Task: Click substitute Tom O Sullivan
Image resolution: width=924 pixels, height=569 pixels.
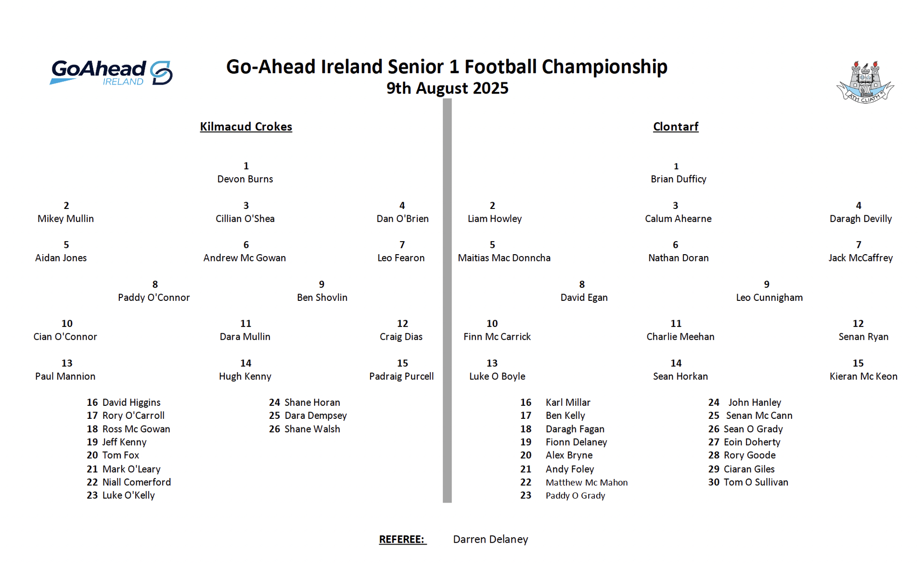Action: coord(756,482)
